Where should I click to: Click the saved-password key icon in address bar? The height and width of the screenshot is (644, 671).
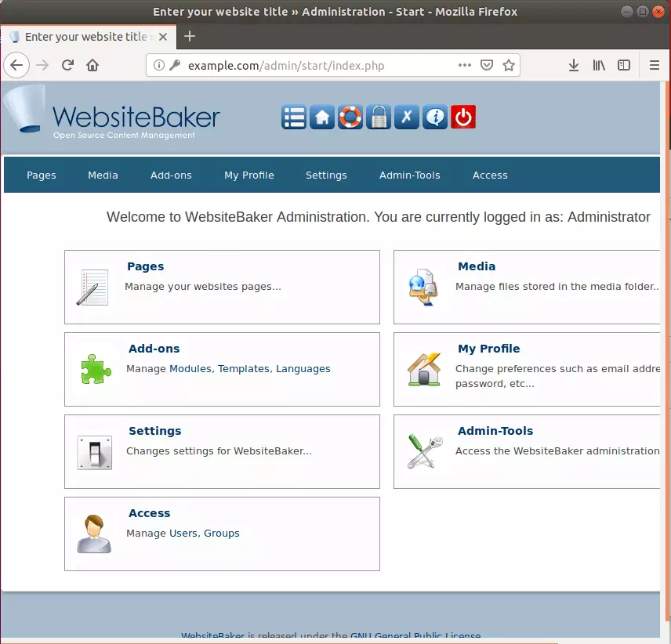pyautogui.click(x=175, y=66)
